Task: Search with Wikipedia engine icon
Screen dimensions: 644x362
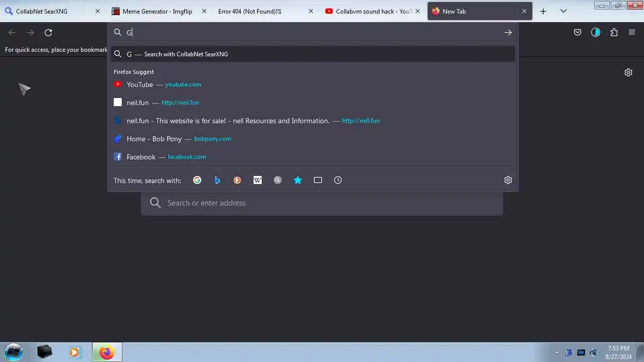Action: (258, 180)
